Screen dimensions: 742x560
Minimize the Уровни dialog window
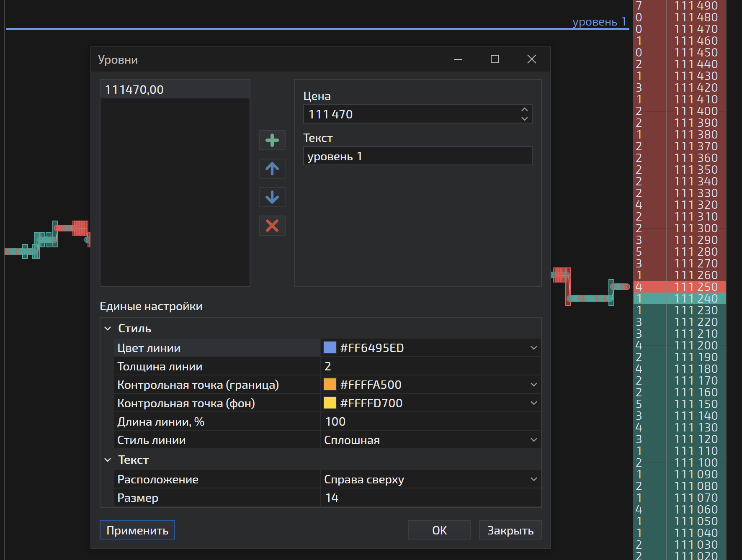pyautogui.click(x=458, y=59)
